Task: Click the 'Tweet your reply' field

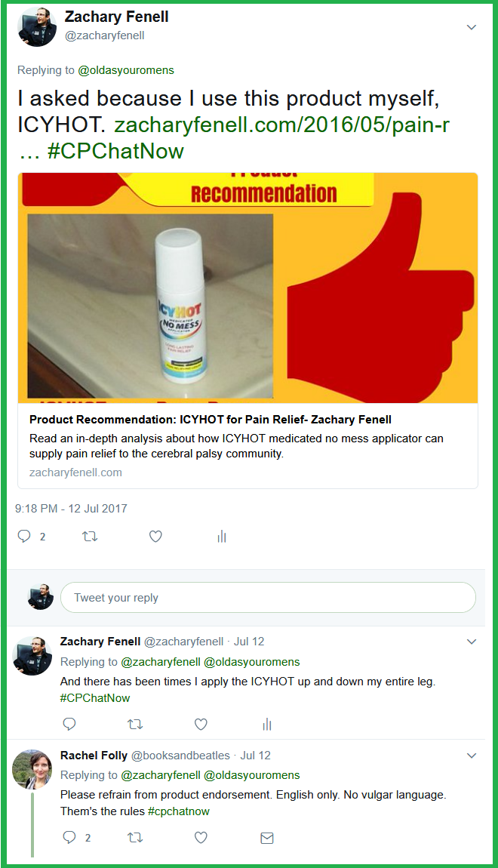Action: 268,597
